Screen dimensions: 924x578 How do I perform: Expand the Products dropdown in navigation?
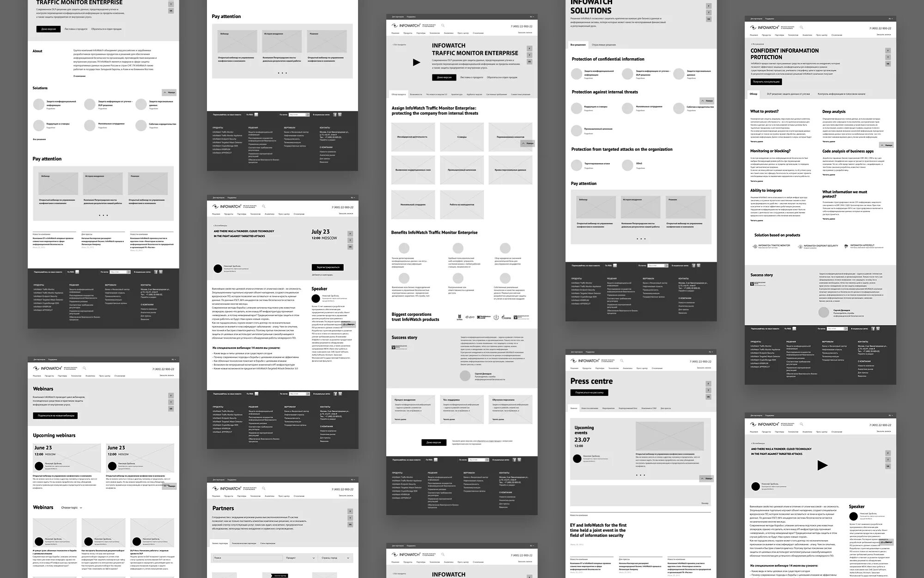408,34
